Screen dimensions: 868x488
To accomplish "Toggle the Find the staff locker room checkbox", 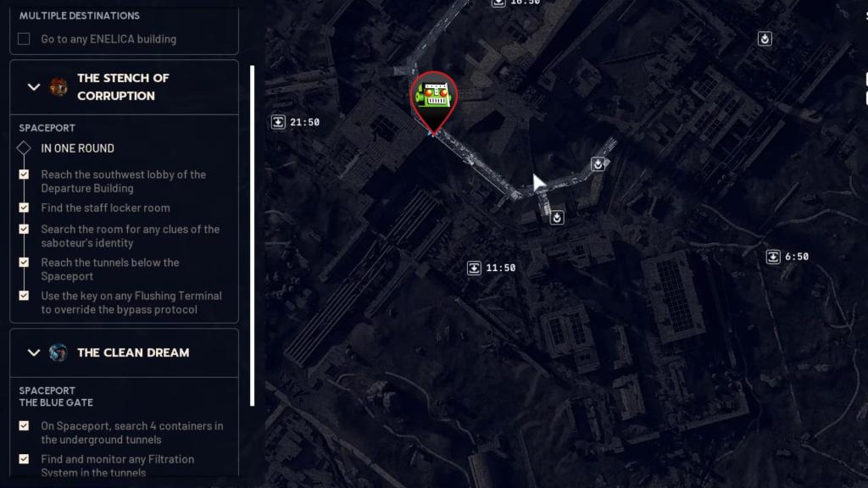I will 24,208.
